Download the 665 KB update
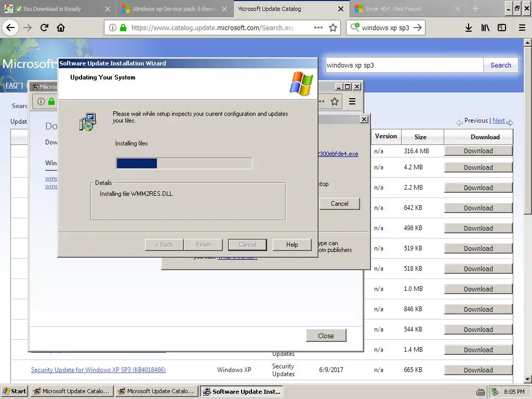532x399 pixels. 478,370
